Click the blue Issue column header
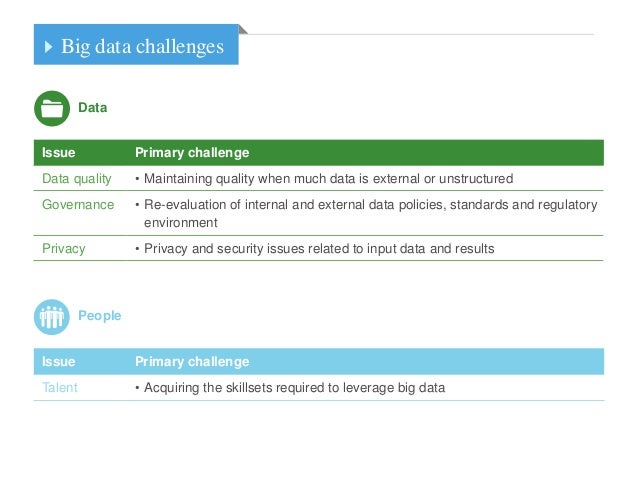The image size is (638, 479). [59, 362]
